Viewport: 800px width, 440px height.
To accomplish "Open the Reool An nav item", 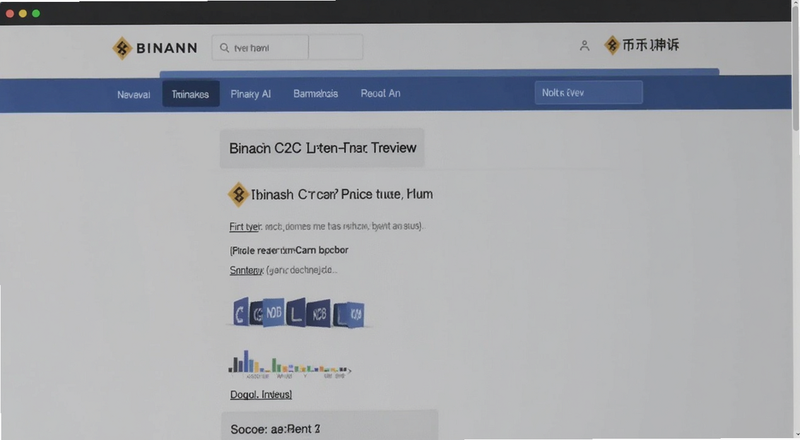I will (x=381, y=93).
